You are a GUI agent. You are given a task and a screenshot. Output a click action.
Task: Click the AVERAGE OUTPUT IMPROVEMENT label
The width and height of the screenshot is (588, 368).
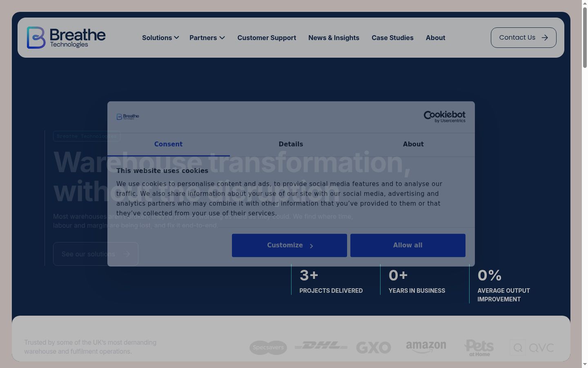pyautogui.click(x=503, y=295)
